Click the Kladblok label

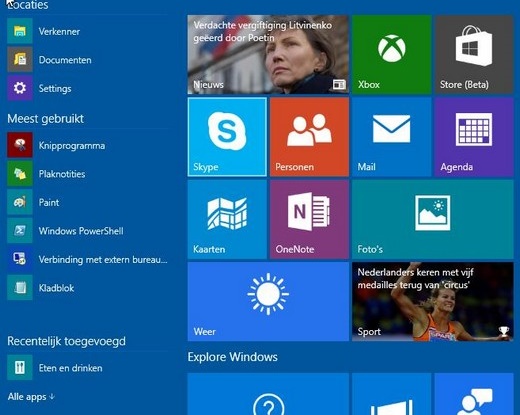(x=56, y=288)
